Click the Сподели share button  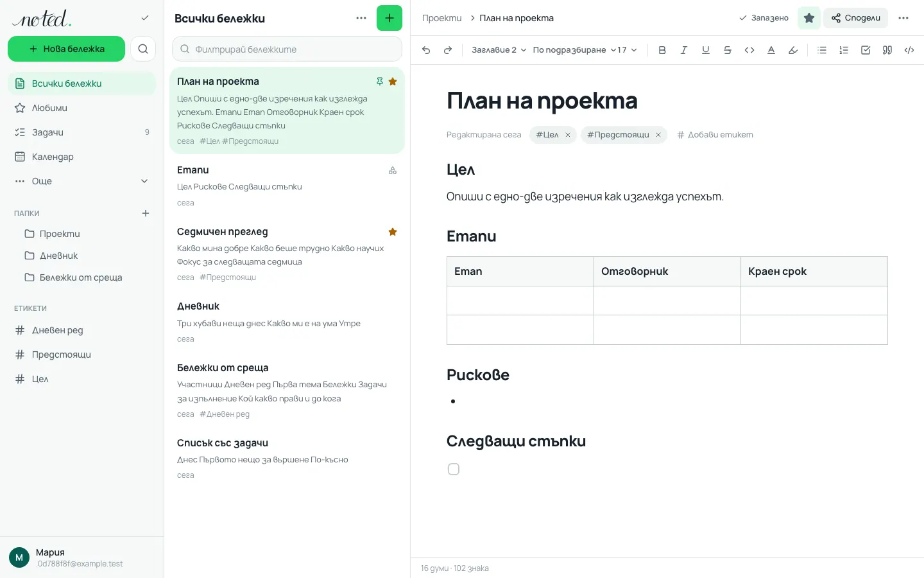(x=856, y=18)
